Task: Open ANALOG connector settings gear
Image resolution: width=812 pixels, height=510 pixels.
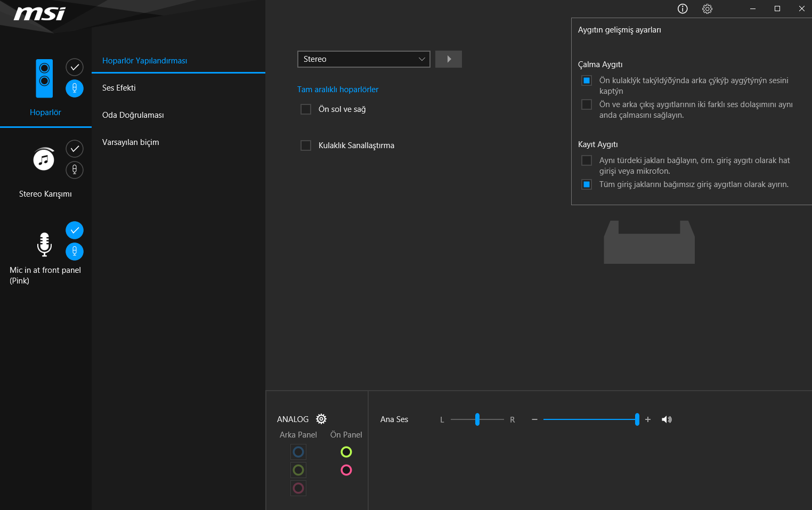Action: (321, 419)
